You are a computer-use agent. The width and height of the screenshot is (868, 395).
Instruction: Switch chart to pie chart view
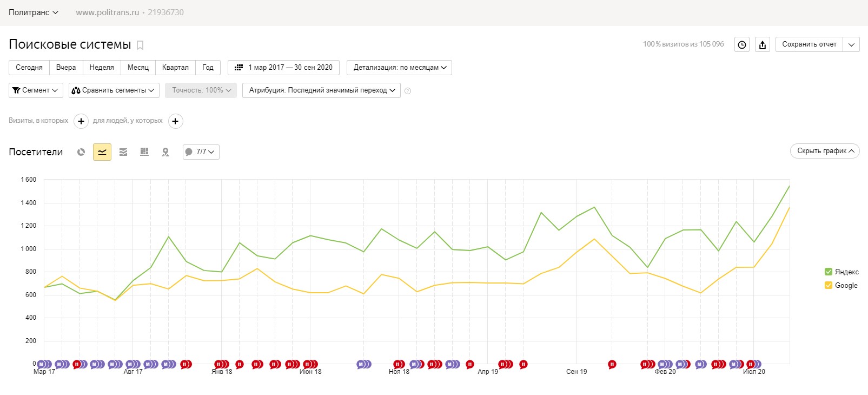[81, 152]
